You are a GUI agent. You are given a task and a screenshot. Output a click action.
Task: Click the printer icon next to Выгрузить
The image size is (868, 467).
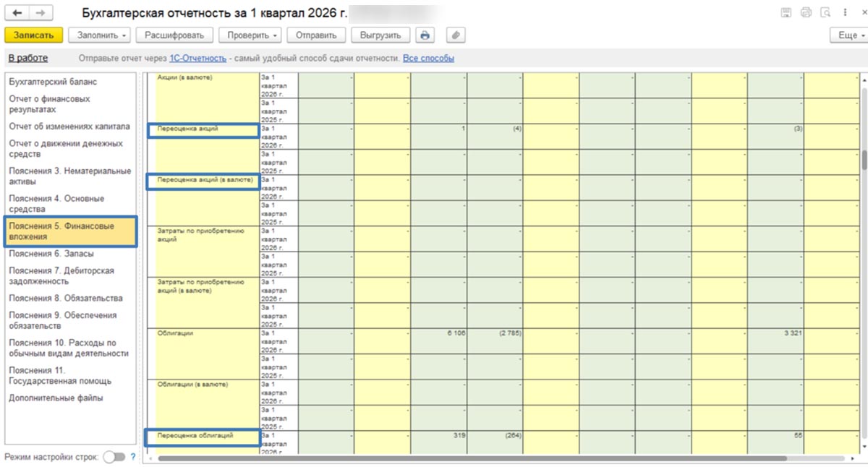click(425, 35)
